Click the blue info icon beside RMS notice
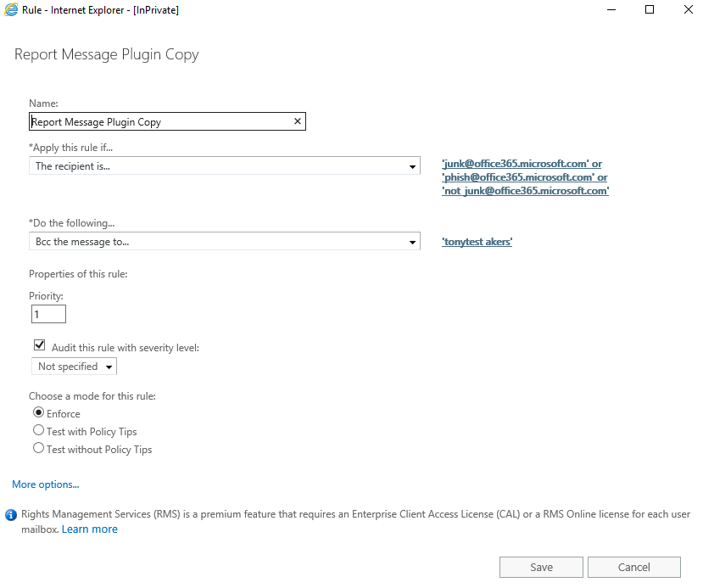 click(x=11, y=515)
